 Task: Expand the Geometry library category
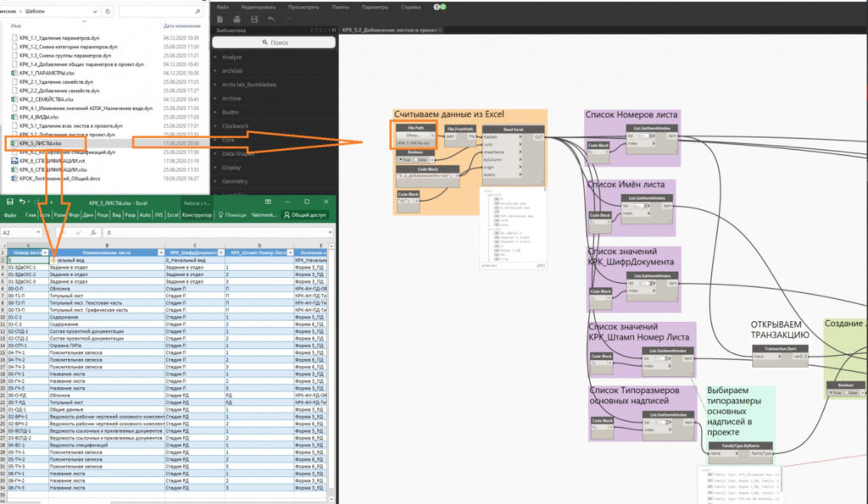click(215, 181)
